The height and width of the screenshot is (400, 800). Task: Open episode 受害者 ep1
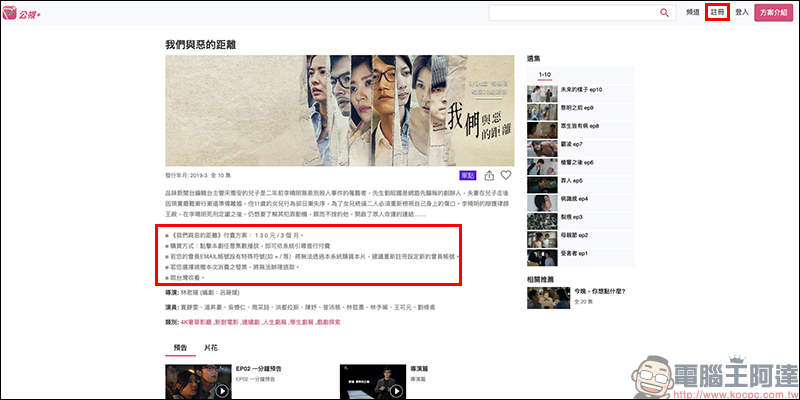pyautogui.click(x=581, y=258)
